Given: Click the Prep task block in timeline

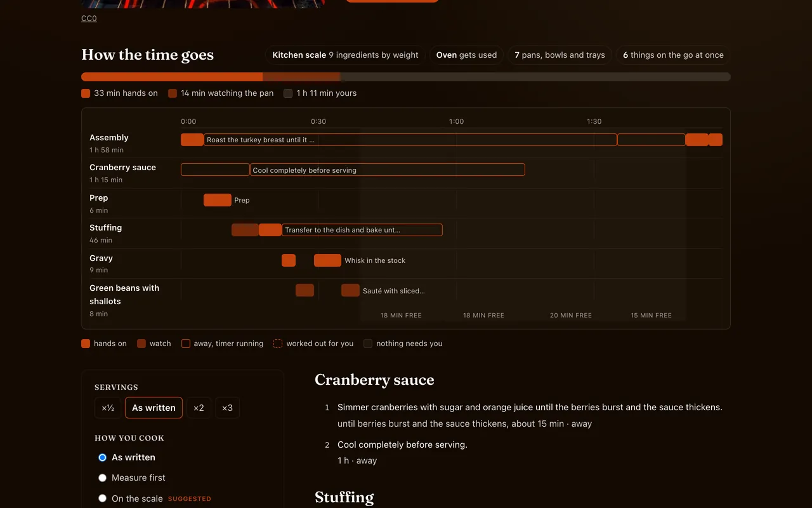Looking at the screenshot, I should point(218,200).
